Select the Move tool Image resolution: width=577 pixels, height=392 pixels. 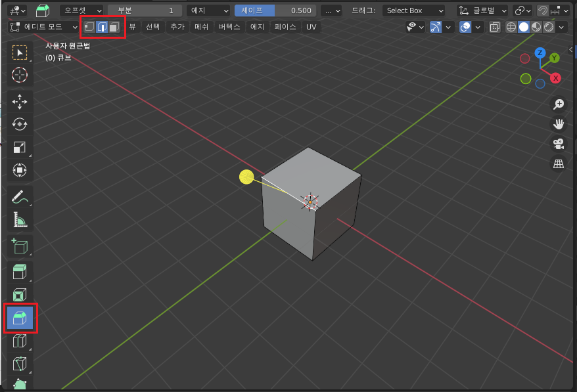point(20,102)
